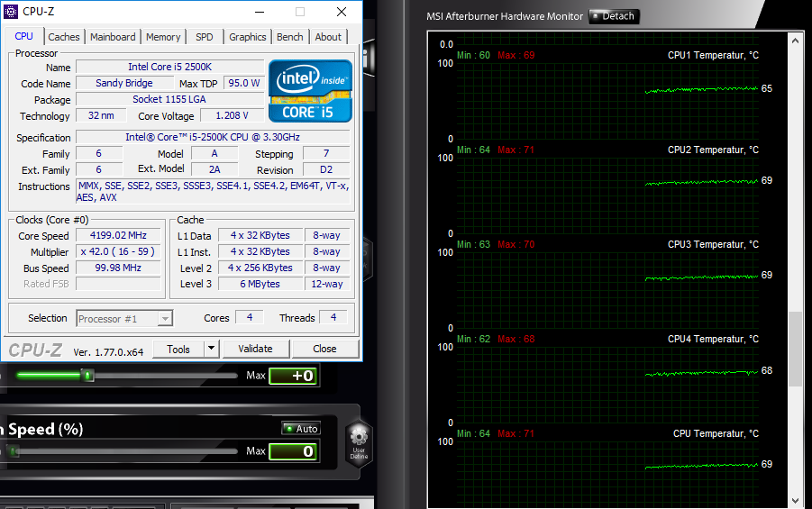Click the hardware monitor scrollbar thumb

(795, 349)
